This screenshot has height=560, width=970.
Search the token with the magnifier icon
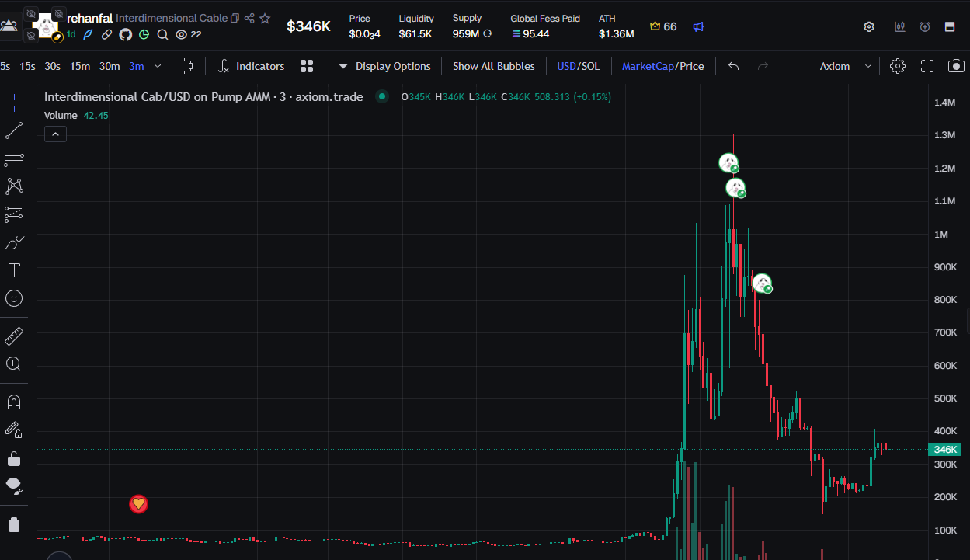162,34
